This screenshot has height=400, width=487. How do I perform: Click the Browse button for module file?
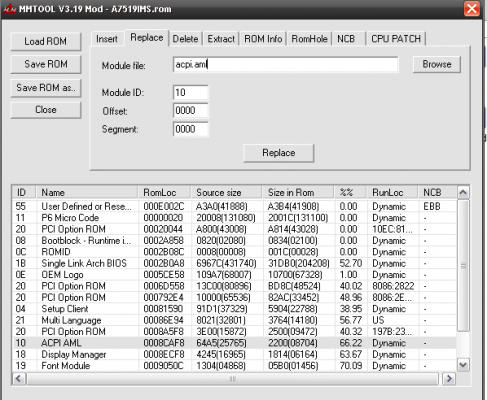pos(437,64)
